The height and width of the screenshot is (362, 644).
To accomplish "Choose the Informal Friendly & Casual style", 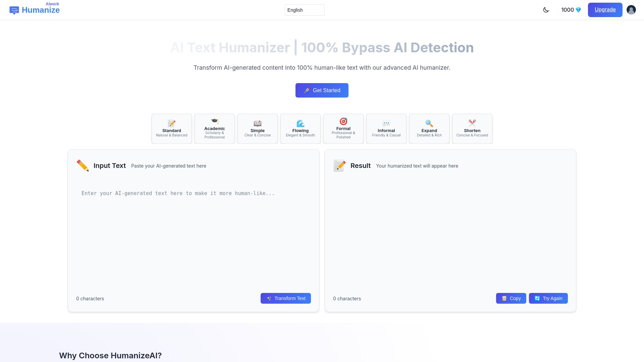I will 386,129.
